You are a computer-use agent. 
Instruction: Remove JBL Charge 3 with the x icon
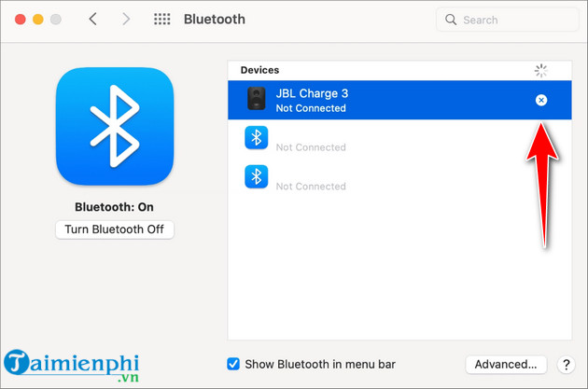click(x=540, y=100)
